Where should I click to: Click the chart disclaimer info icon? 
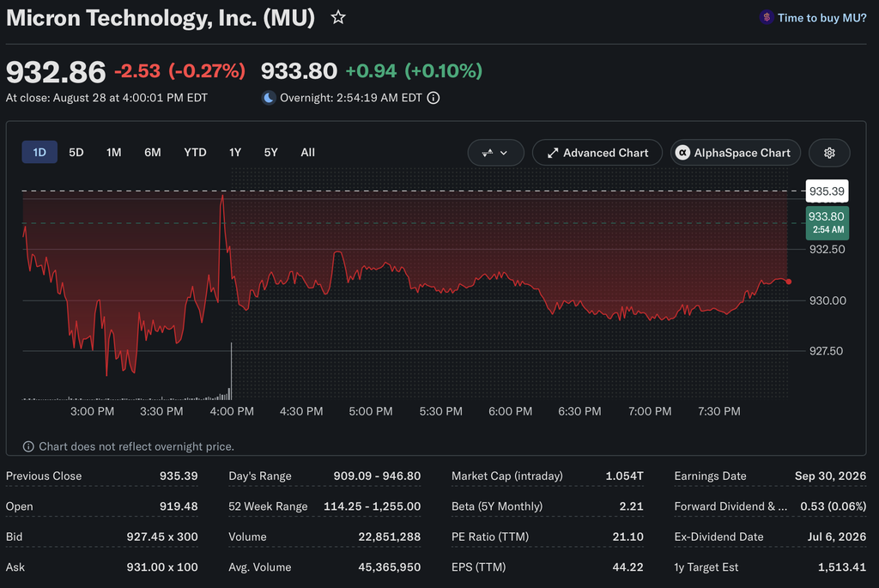(28, 446)
